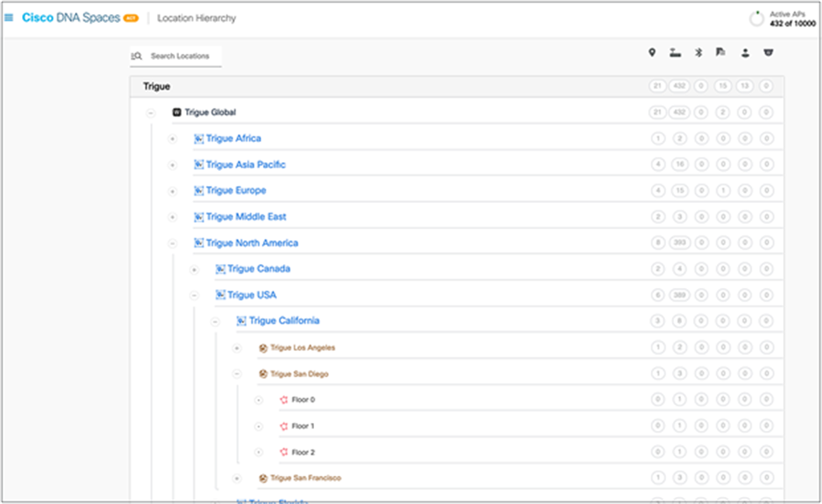Screen dimensions: 822x504
Task: Click the group icon beside Trigue USA
Action: point(220,295)
